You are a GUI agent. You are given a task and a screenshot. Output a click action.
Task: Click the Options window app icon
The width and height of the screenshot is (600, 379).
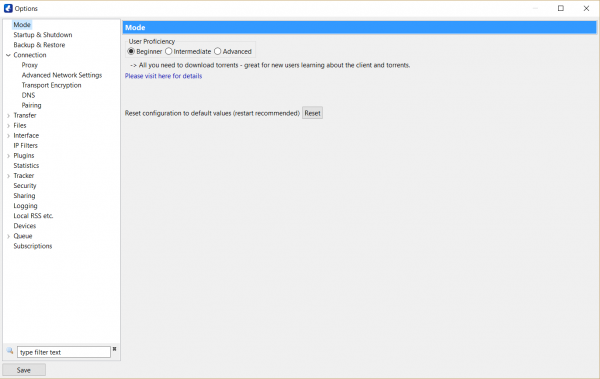click(8, 8)
